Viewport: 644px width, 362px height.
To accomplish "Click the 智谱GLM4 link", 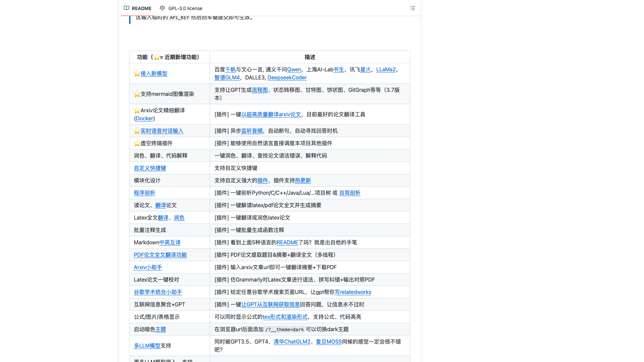I will (x=227, y=77).
